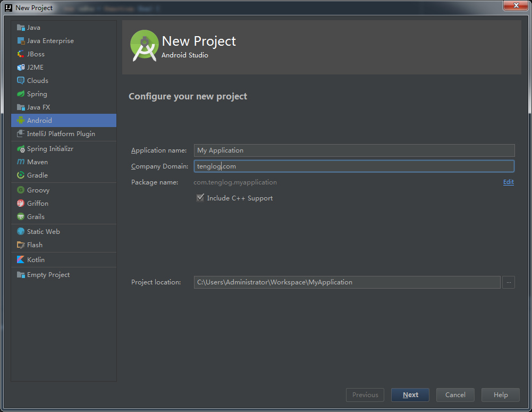The height and width of the screenshot is (412, 532).
Task: Click the Android Studio logo in header
Action: 145,46
